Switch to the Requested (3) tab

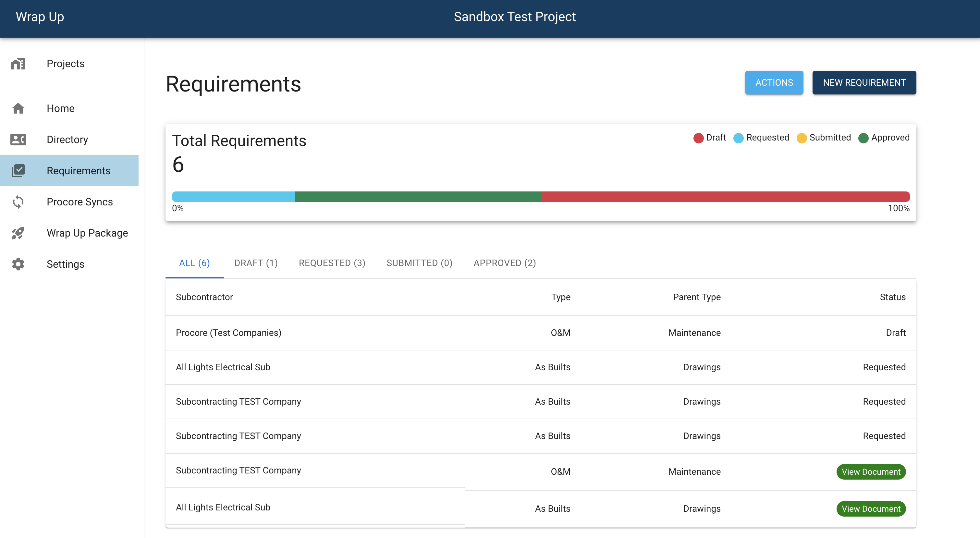tap(332, 263)
